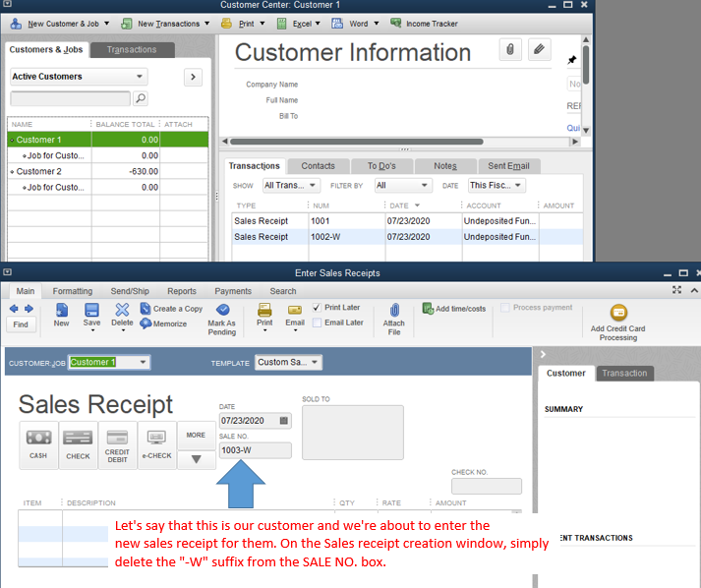Image resolution: width=701 pixels, height=588 pixels.
Task: Switch to Transactions tab in left panel
Action: (132, 49)
